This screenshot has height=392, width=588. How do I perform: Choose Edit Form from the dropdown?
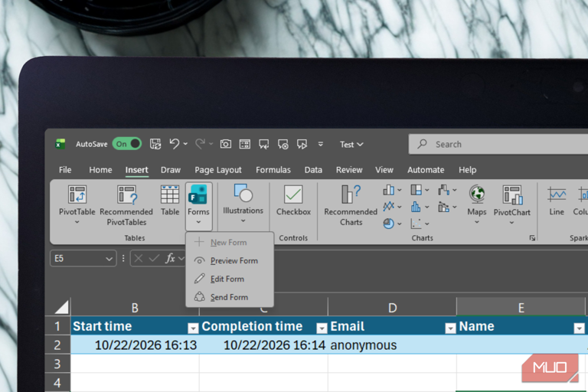pos(229,279)
